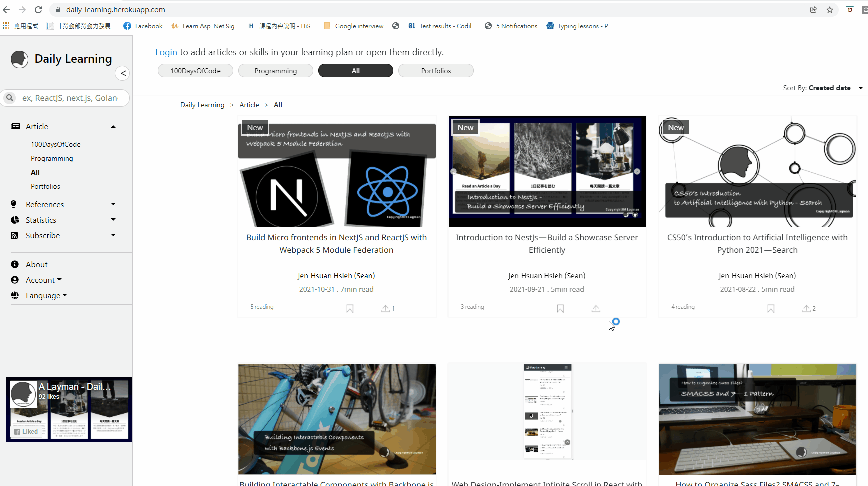This screenshot has width=868, height=486.
Task: Click the Statistics pie chart icon
Action: pyautogui.click(x=15, y=220)
